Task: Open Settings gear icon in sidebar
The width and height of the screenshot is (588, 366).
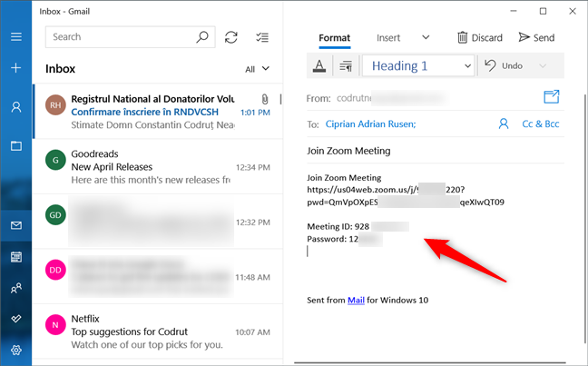Action: pyautogui.click(x=16, y=350)
